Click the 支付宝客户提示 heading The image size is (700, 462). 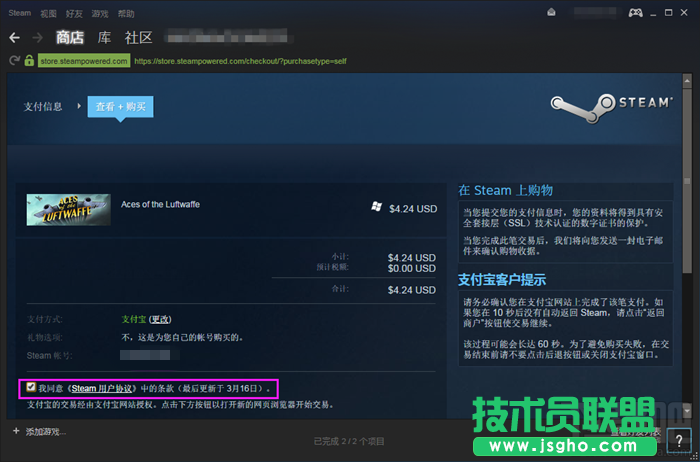[x=502, y=280]
